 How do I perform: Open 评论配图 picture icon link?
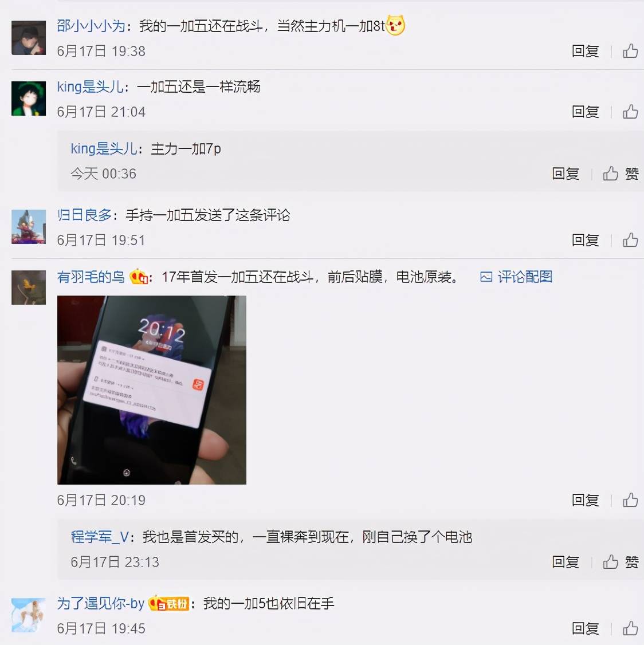(516, 277)
